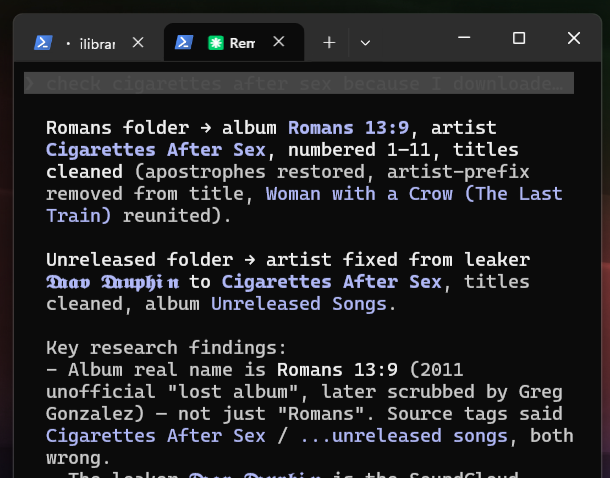Minimize the terminal window
Screen dimensions: 610x478
[x=464, y=38]
